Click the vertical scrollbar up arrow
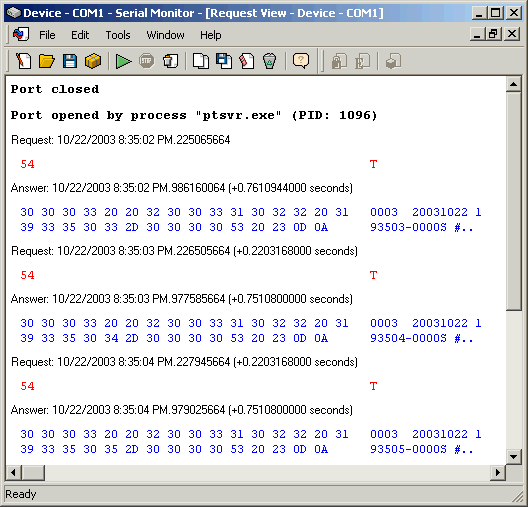Viewport: 528px width, 507px height. 514,84
